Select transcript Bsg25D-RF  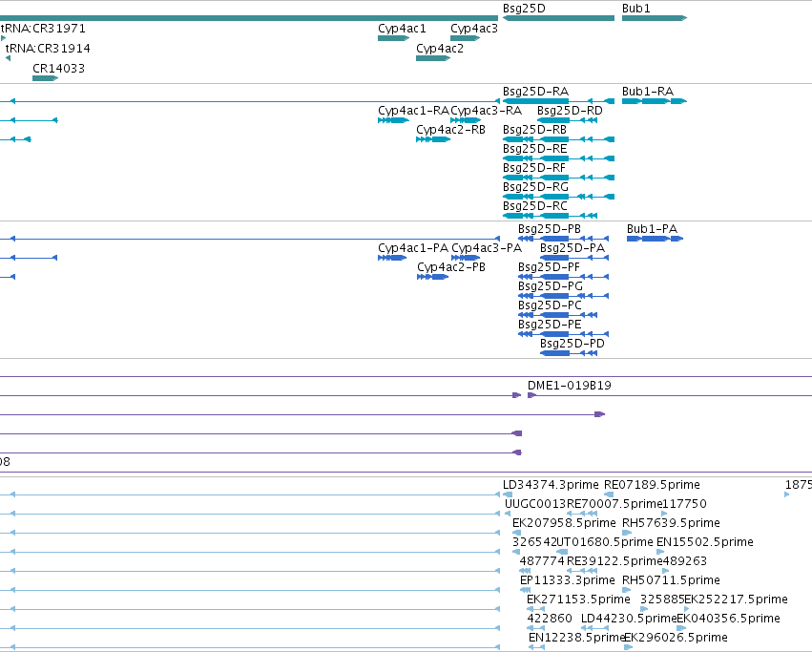(x=534, y=168)
